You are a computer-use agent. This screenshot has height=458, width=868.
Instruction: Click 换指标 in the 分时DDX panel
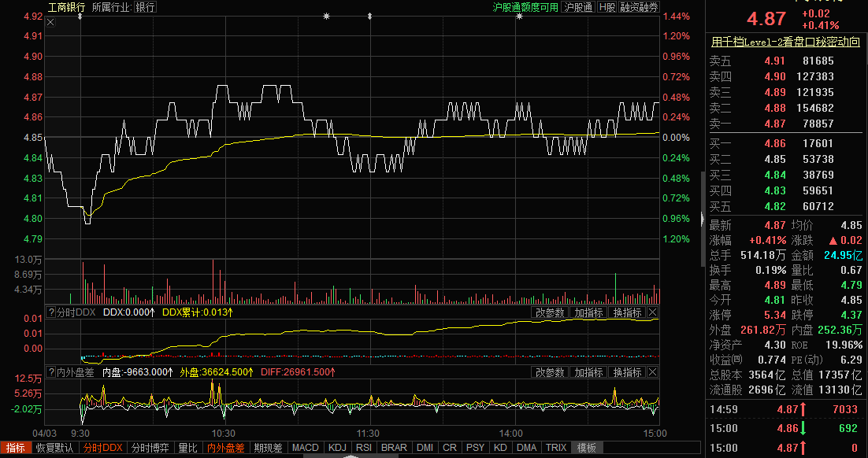click(x=627, y=312)
